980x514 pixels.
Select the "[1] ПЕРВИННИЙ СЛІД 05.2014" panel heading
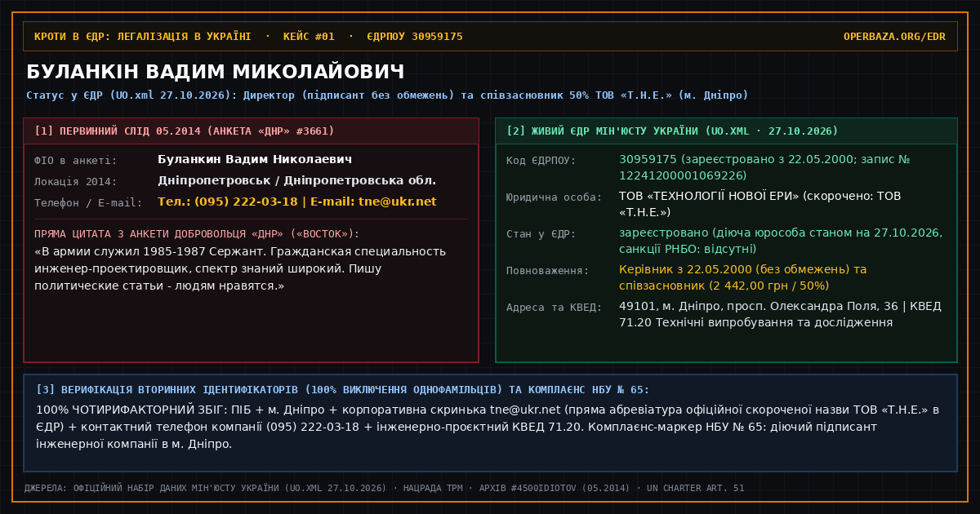(185, 131)
